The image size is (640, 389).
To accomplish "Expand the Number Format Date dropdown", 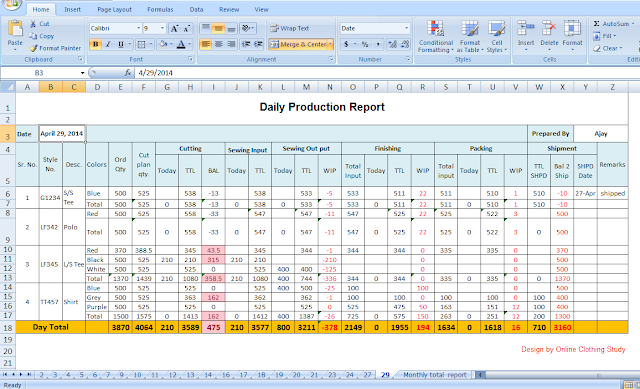I will 406,28.
